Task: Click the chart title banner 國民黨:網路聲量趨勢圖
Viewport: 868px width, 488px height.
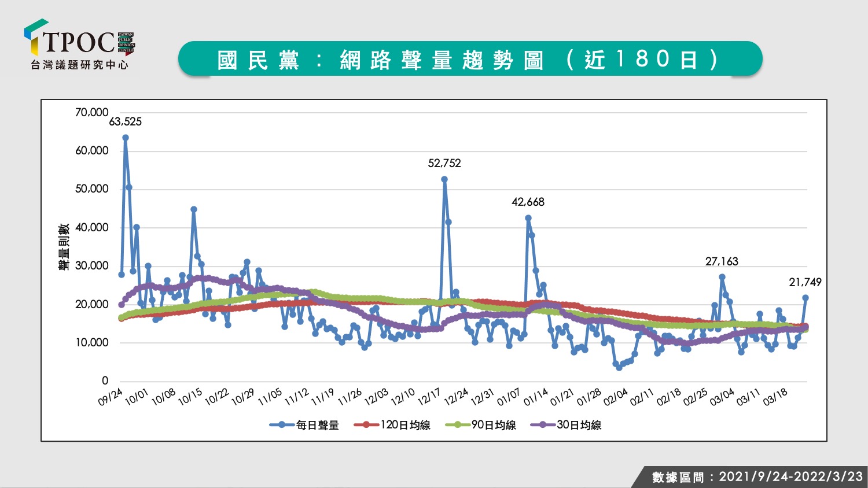Action: click(x=470, y=59)
